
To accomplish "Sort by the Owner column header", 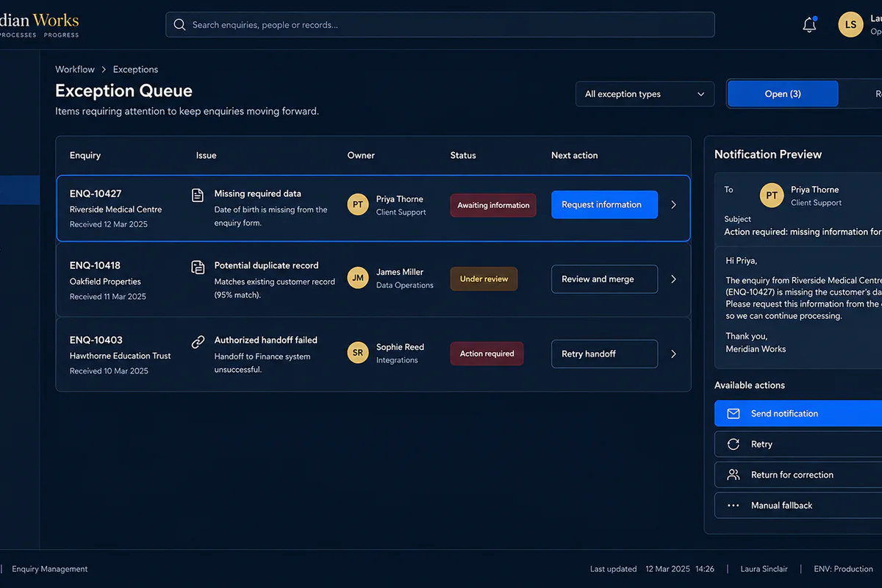I will coord(361,155).
